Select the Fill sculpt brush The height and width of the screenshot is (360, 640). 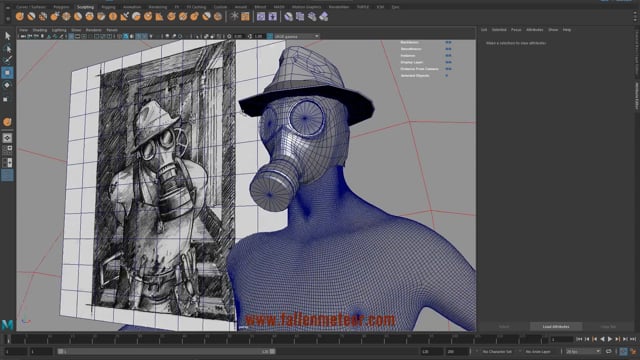tap(160, 17)
